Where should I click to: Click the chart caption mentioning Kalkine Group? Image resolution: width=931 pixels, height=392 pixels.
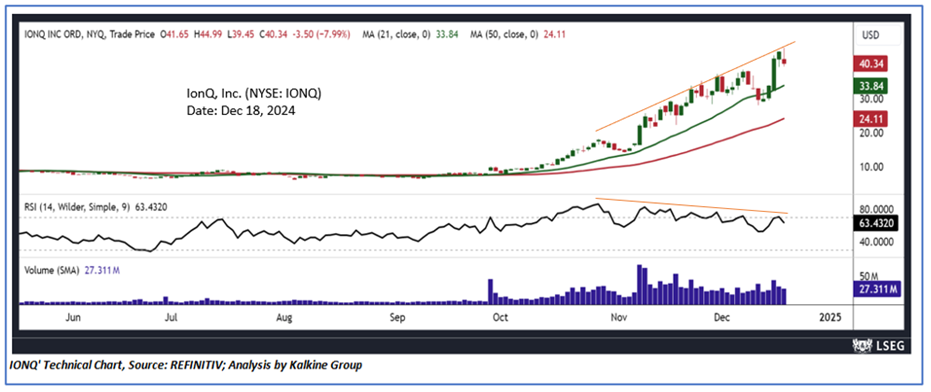pos(186,366)
